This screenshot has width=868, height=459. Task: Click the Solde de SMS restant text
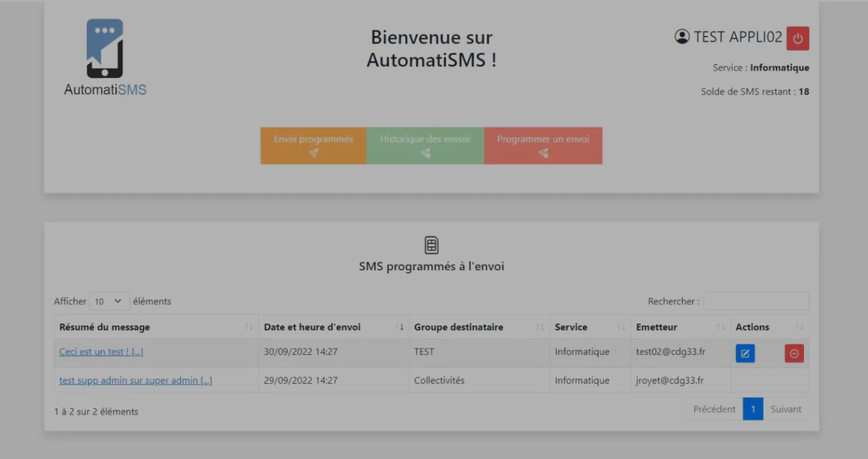pos(755,92)
